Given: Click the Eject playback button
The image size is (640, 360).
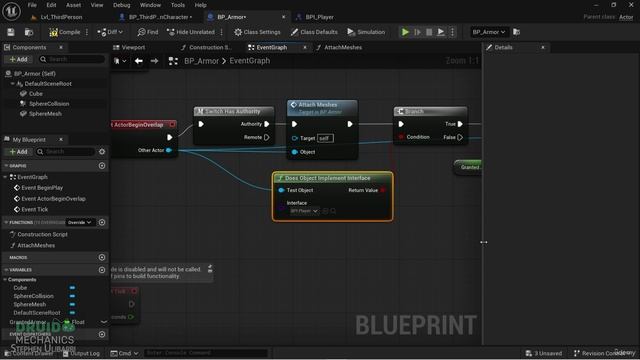Looking at the screenshot, I should click(441, 32).
